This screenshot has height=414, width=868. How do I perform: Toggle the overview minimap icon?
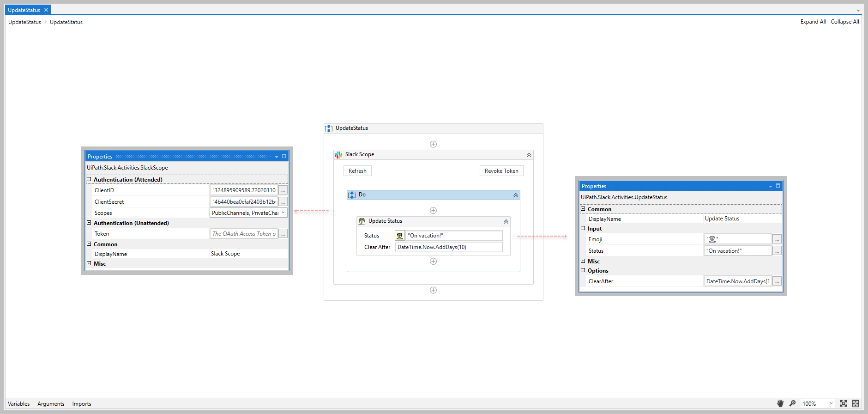tap(856, 403)
